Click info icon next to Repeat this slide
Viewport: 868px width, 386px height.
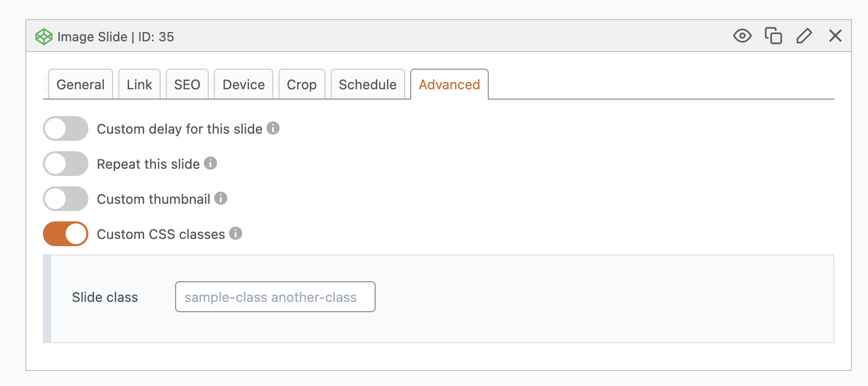pyautogui.click(x=211, y=163)
